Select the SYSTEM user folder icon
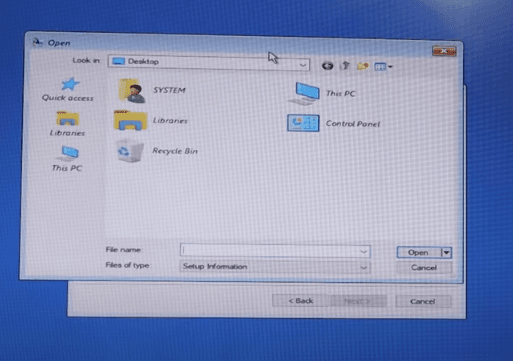The height and width of the screenshot is (361, 513). 132,91
